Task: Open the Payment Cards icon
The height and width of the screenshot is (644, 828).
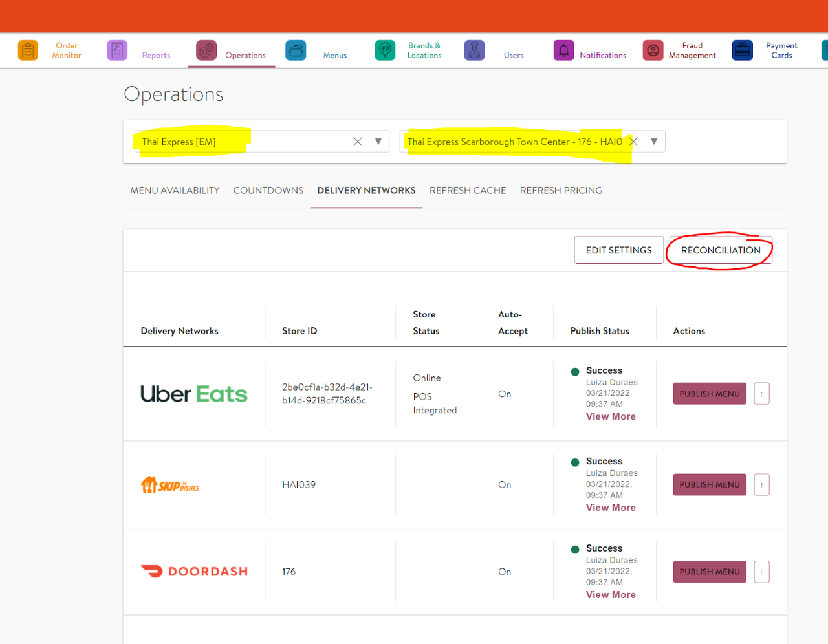Action: coord(742,50)
